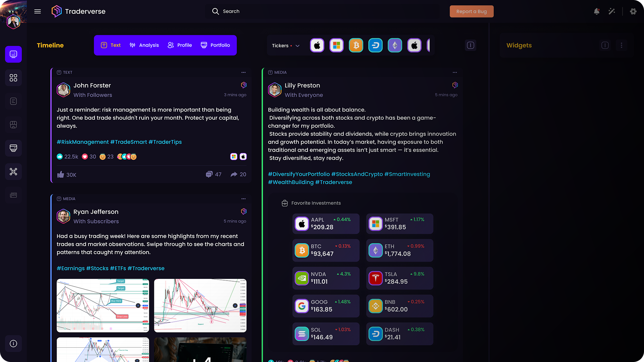Screen dimensions: 644x362
Task: Open options menu on John Forster's post
Action: coord(244,72)
